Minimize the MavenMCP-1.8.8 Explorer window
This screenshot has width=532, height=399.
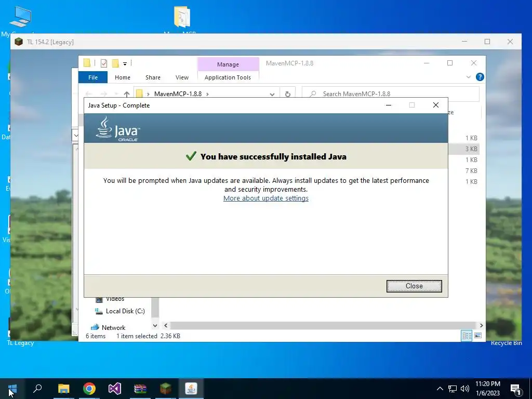[x=427, y=63]
